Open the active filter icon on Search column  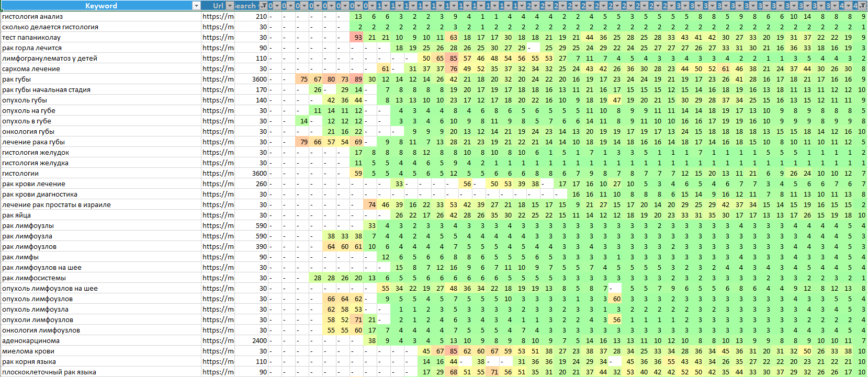click(264, 6)
